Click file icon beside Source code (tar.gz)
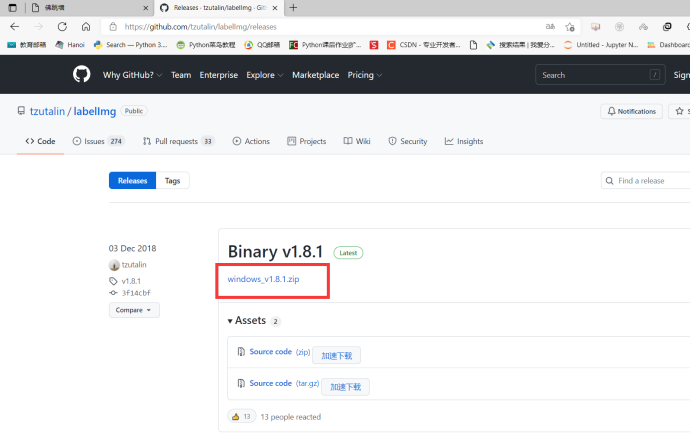The image size is (691, 433). pos(241,383)
